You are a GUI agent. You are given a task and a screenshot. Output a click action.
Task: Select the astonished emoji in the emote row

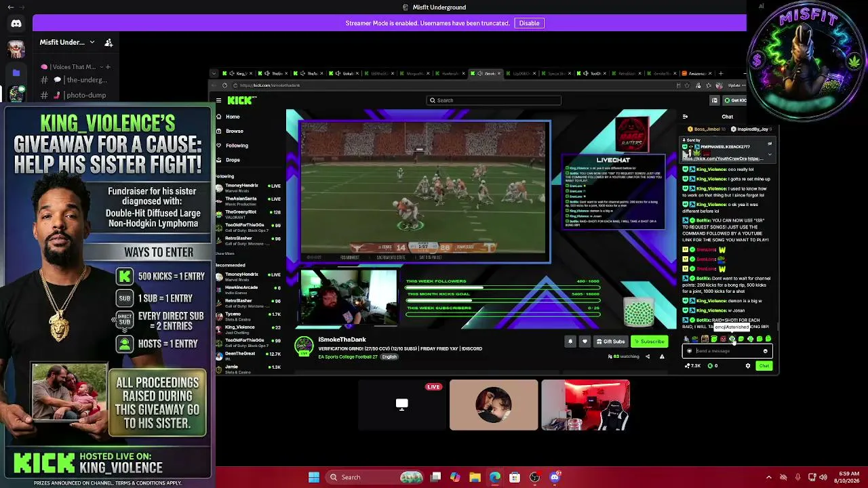tap(732, 339)
